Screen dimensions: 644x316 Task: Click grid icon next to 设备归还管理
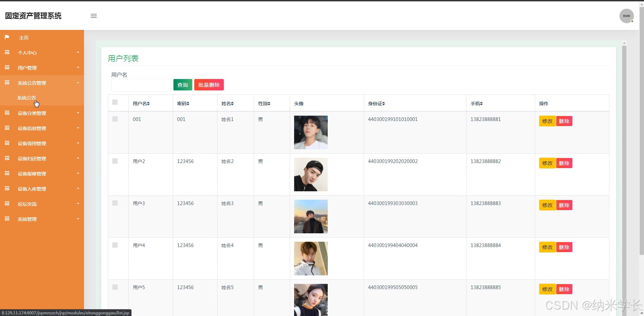click(7, 158)
